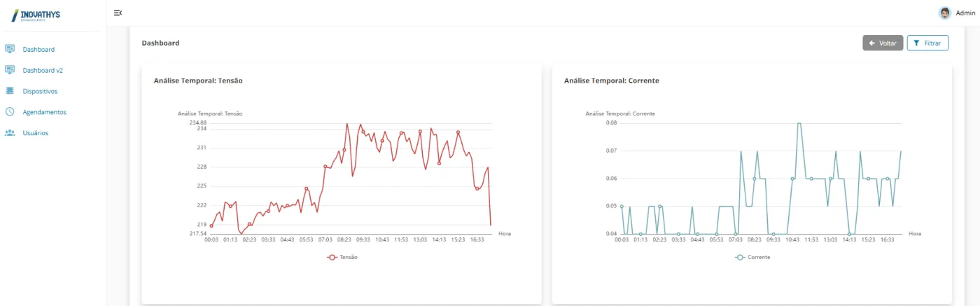Click the Agendamentos clock icon
This screenshot has width=980, height=306.
click(x=10, y=111)
